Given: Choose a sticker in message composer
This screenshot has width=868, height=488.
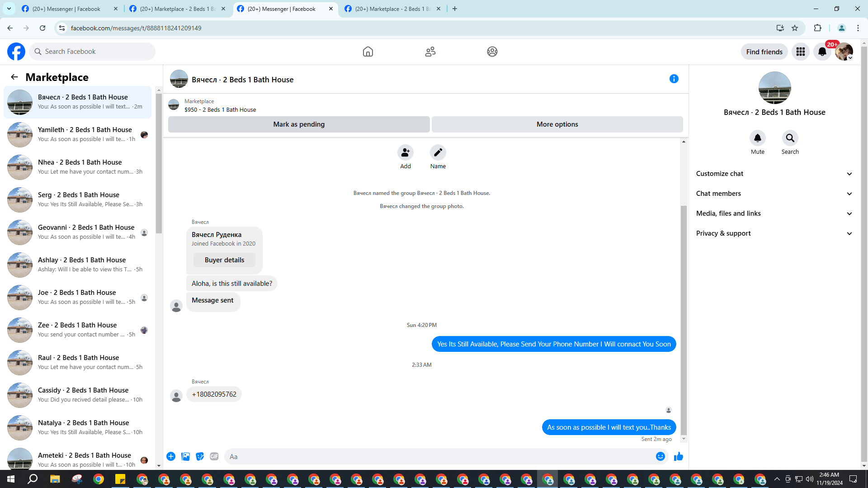Looking at the screenshot, I should tap(200, 456).
